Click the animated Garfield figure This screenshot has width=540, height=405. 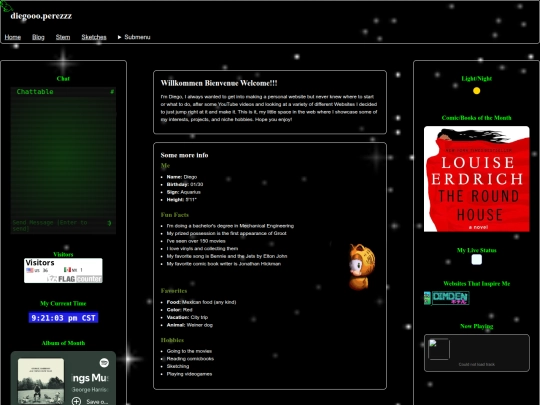point(362,267)
